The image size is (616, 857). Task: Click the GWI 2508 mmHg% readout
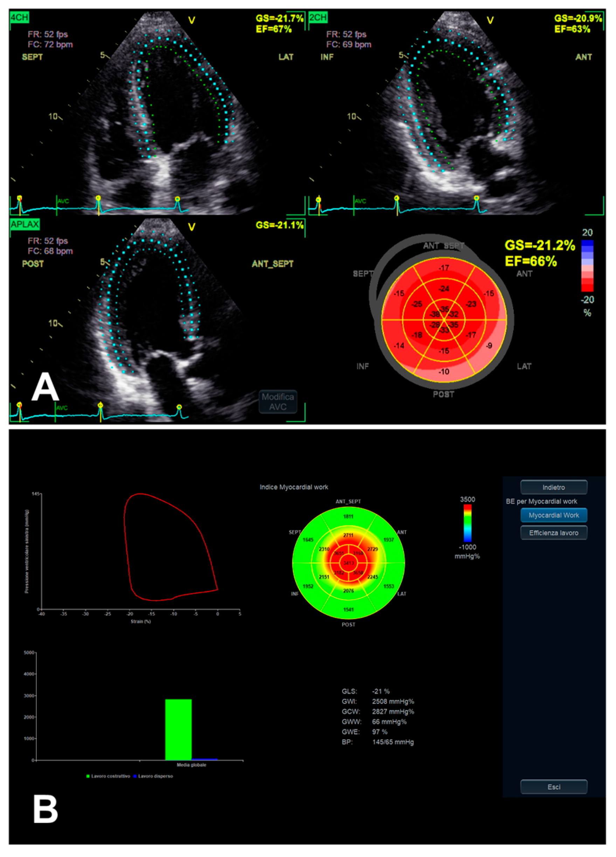click(x=378, y=701)
